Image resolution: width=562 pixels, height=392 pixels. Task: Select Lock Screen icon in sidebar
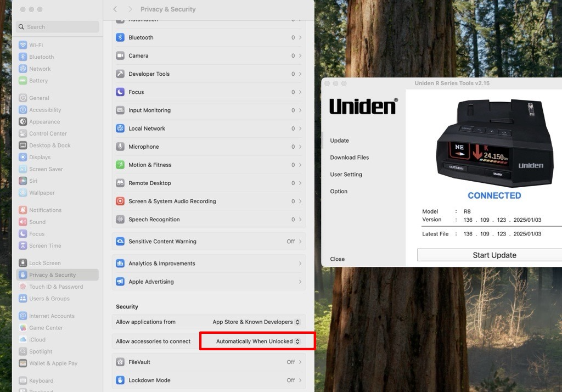[x=23, y=263]
